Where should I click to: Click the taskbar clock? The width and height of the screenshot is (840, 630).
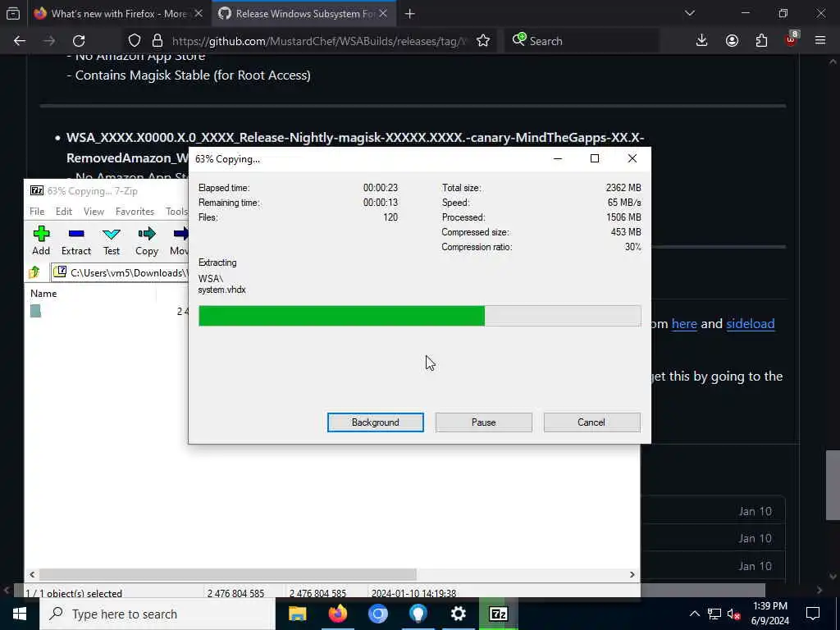pos(769,614)
